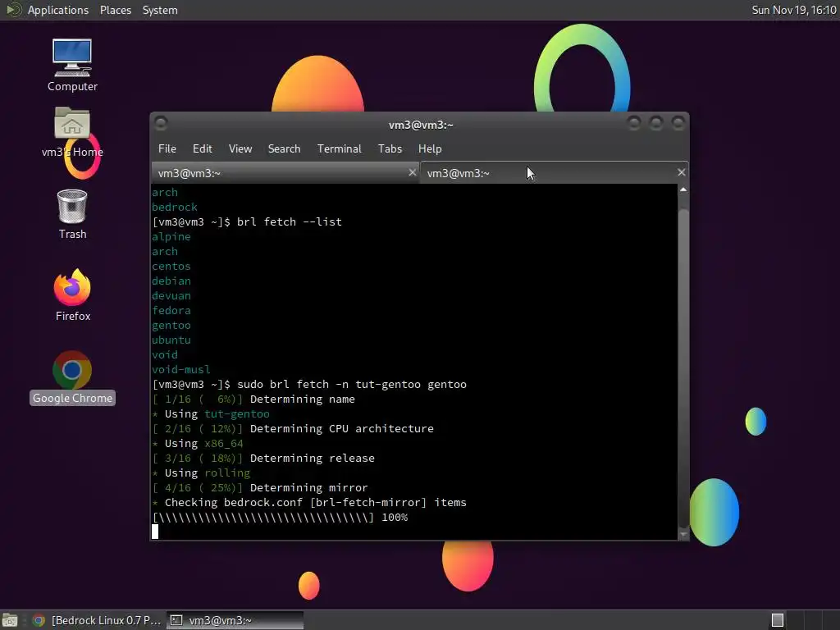Image resolution: width=840 pixels, height=630 pixels.
Task: Close the first vm3@vm3:~ terminal tab
Action: (412, 172)
